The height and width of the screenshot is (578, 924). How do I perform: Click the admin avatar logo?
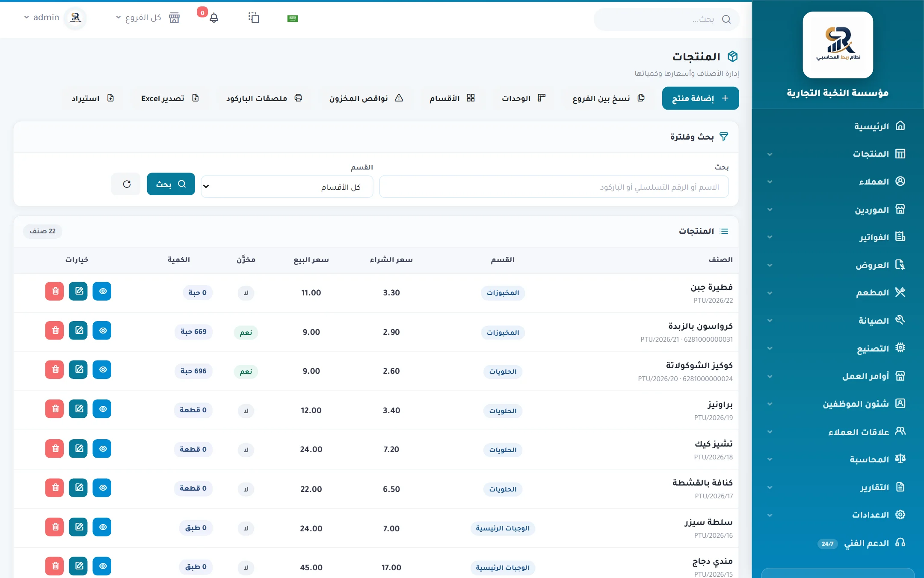75,18
